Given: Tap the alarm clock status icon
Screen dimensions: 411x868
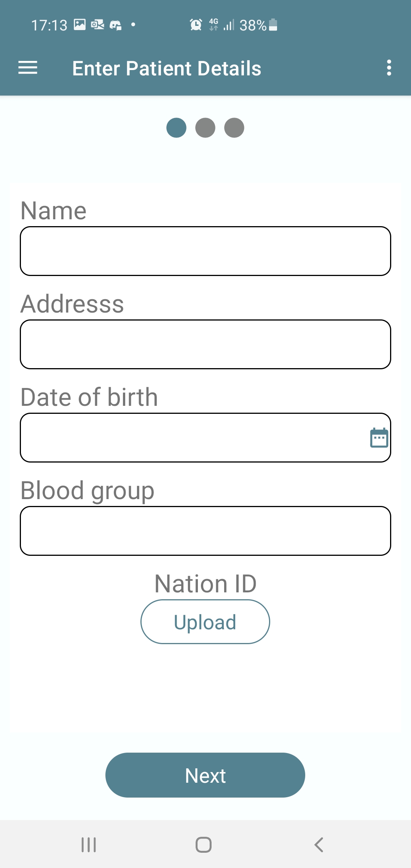Looking at the screenshot, I should [x=196, y=25].
